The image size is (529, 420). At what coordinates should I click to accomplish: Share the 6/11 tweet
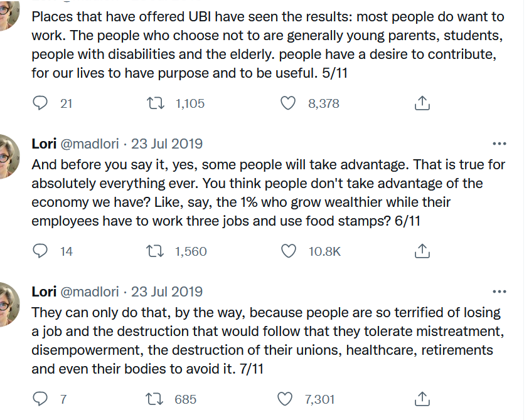[x=422, y=251]
